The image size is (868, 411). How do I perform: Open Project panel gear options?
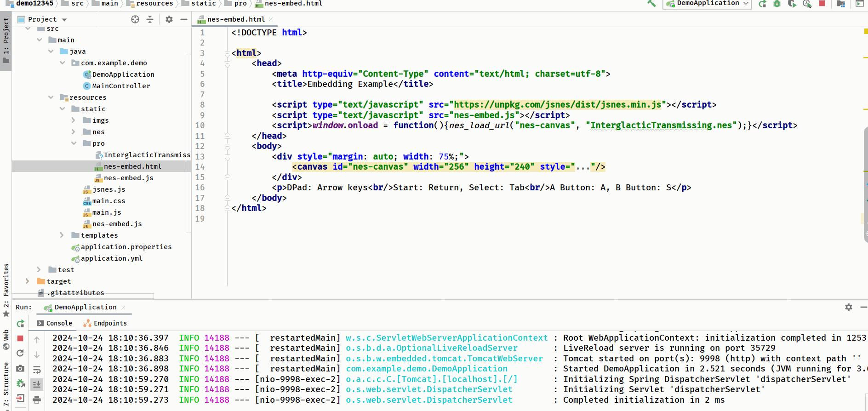(169, 19)
